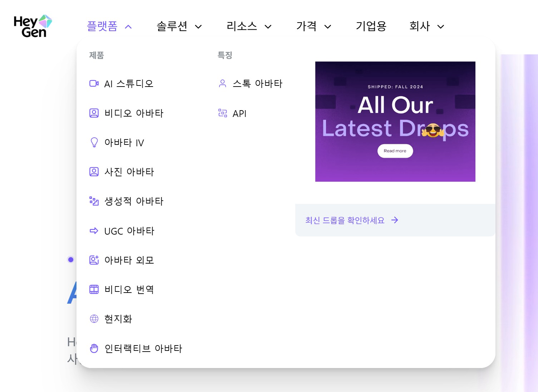Screen dimensions: 538x392
Task: Click the Read more button
Action: (x=395, y=151)
